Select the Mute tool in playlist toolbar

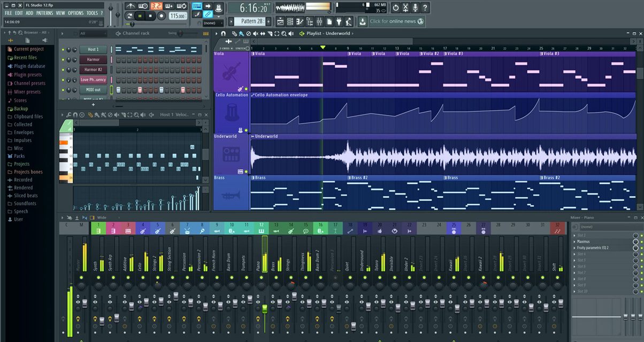255,33
